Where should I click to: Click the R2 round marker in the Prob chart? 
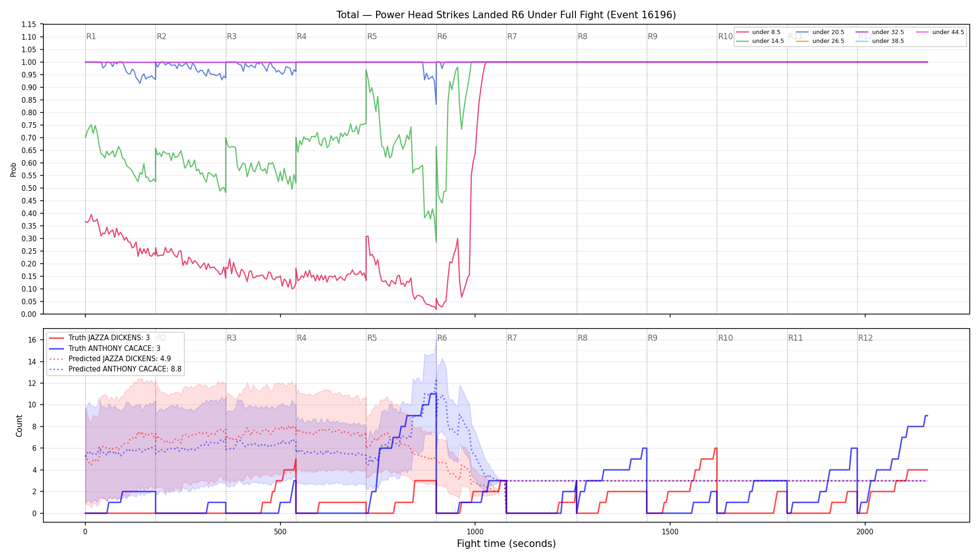tap(161, 36)
